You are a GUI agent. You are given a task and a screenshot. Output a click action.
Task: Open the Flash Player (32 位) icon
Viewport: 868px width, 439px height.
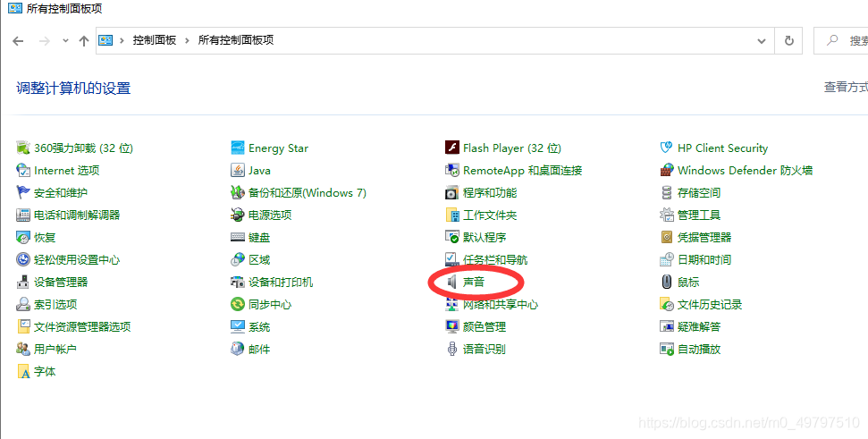tap(452, 148)
